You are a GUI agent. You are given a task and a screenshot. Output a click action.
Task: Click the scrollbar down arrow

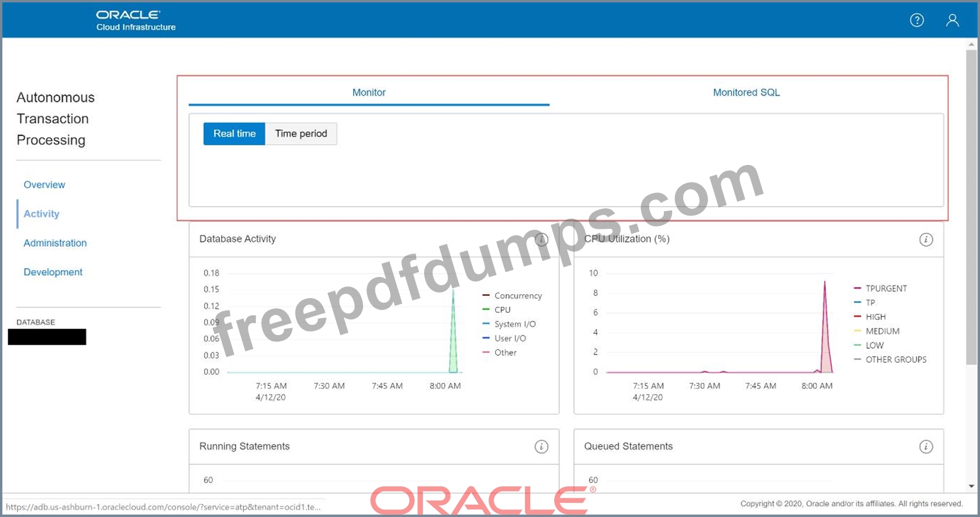pos(971,486)
